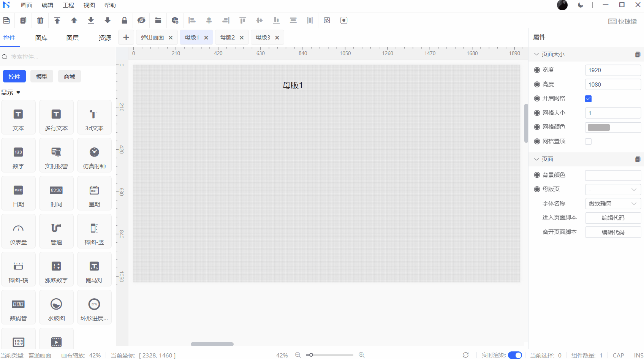
Task: Select the 管道 pipe widget
Action: [56, 231]
